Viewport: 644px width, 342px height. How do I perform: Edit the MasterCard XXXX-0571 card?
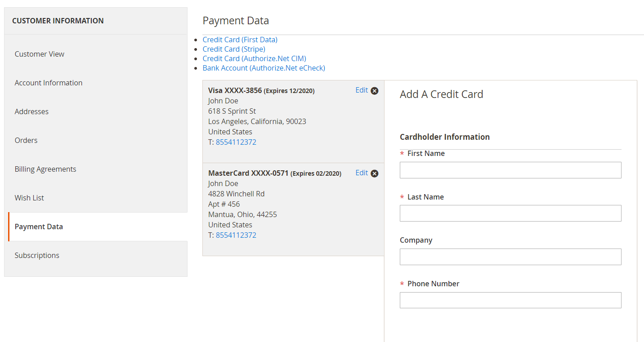[361, 173]
